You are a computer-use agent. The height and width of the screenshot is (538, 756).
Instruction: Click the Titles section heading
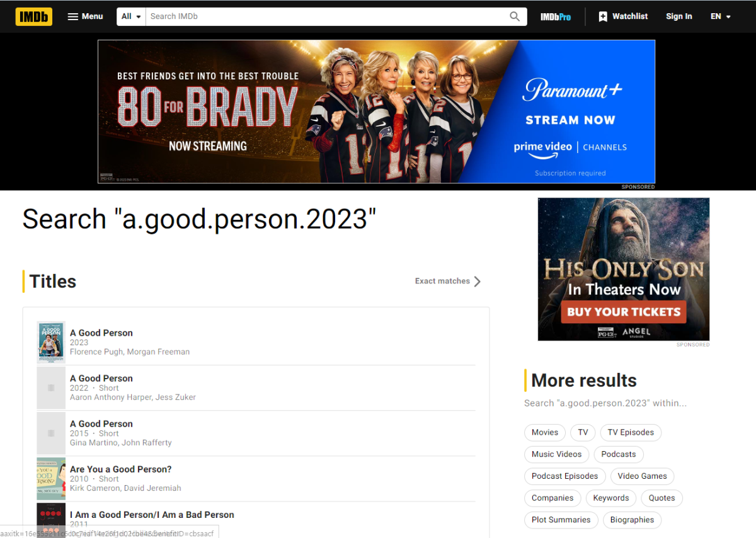click(x=52, y=281)
